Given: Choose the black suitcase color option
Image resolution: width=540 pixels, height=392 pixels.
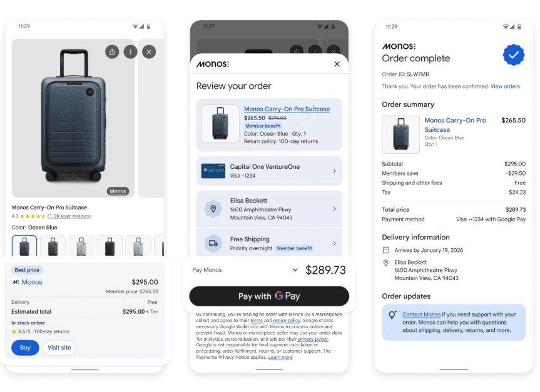Looking at the screenshot, I should 110,245.
